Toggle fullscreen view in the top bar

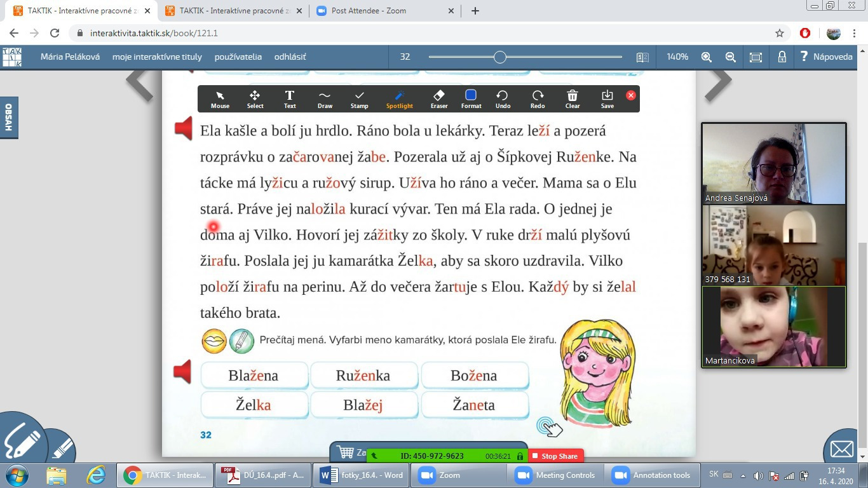(x=756, y=57)
